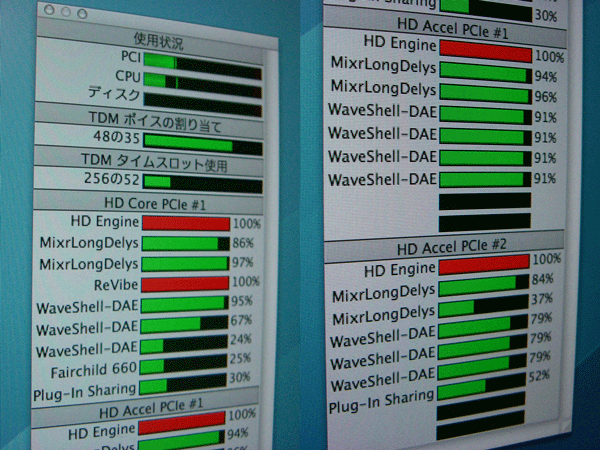Click the HD Engine label under HD Core PCIe #1
This screenshot has height=450, width=600.
click(x=104, y=222)
